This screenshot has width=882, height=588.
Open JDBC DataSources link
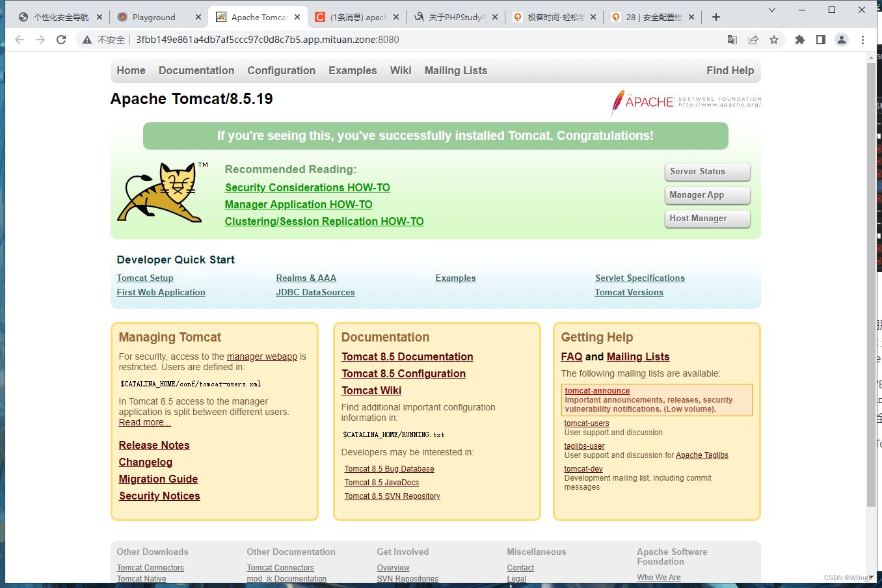315,292
